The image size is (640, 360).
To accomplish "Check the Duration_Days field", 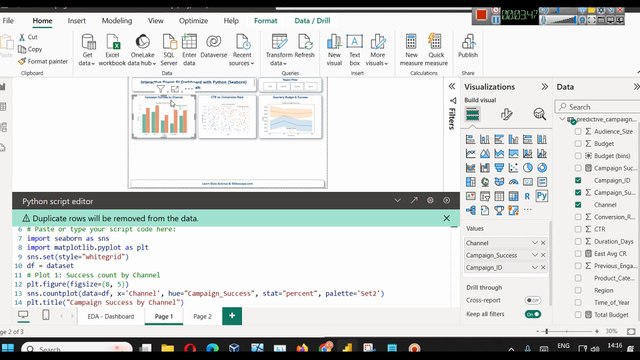I will click(x=578, y=242).
